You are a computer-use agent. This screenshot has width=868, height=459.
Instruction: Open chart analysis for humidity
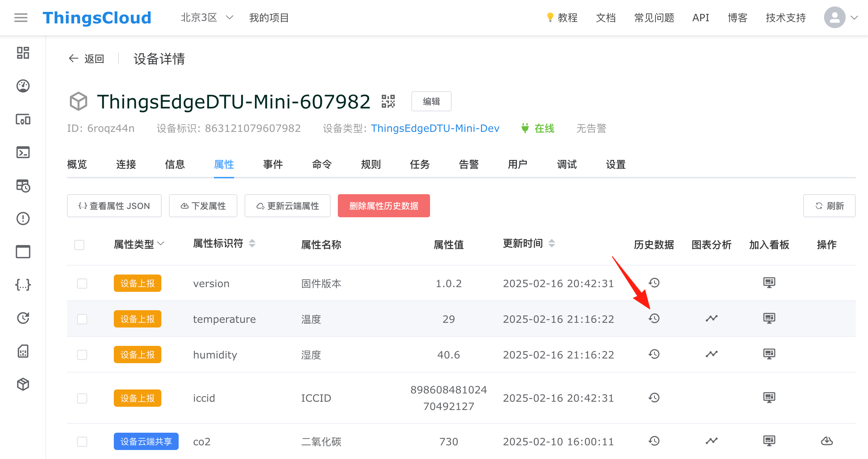pyautogui.click(x=712, y=354)
